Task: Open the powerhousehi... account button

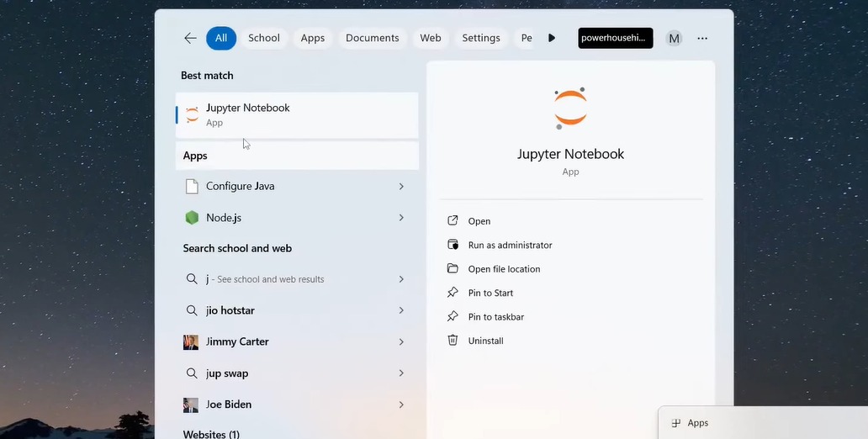Action: pyautogui.click(x=616, y=38)
